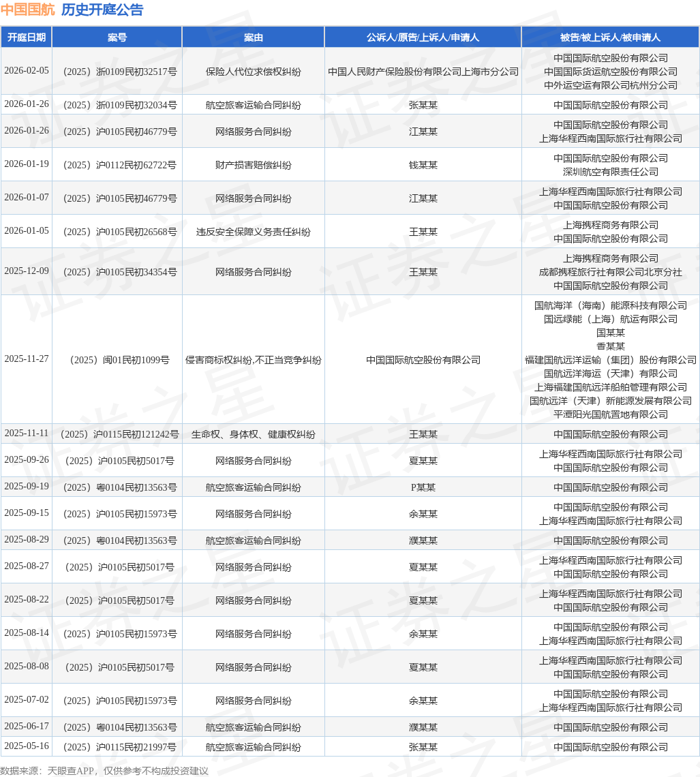Select case number (2025)沪0115民初21997号
This screenshot has width=700, height=777.
(117, 747)
